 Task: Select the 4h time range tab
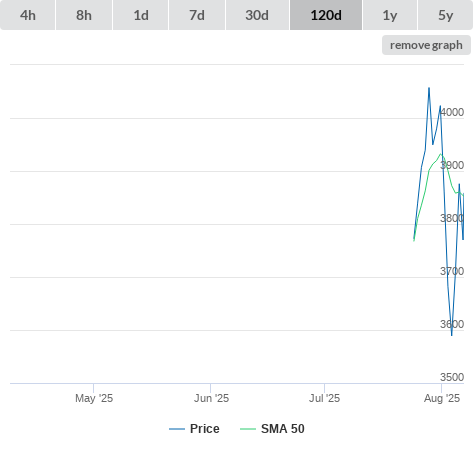pos(28,15)
